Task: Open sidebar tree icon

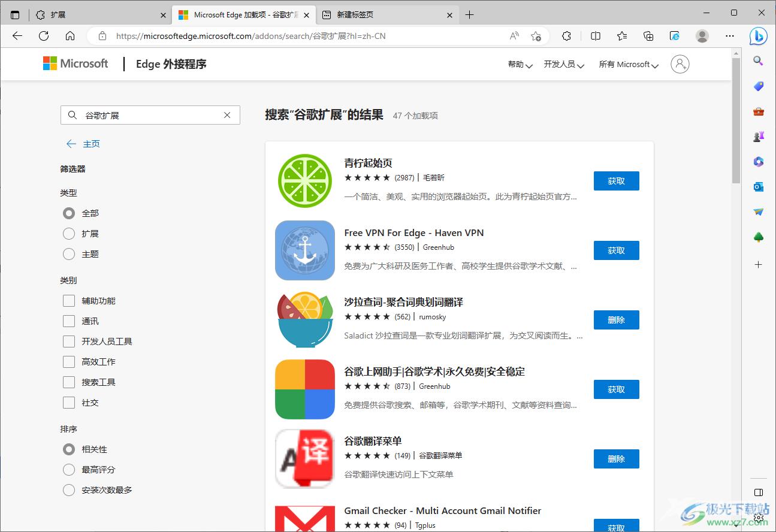Action: (759, 237)
